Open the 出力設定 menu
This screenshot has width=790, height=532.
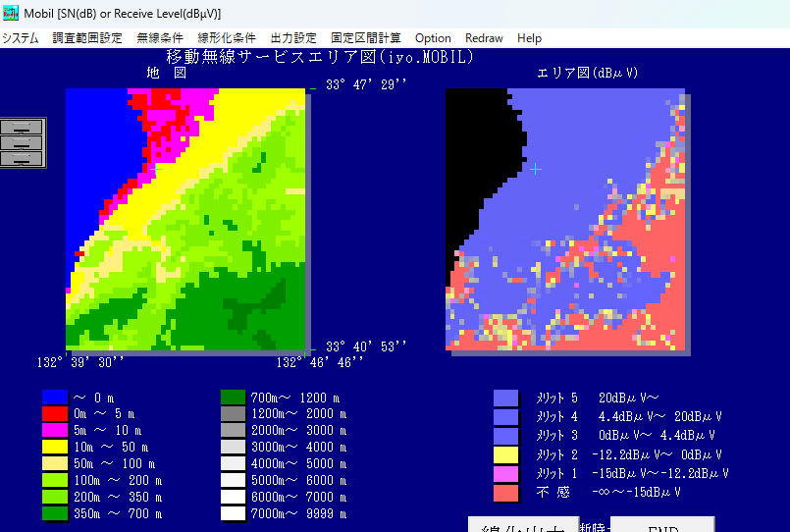pyautogui.click(x=293, y=38)
